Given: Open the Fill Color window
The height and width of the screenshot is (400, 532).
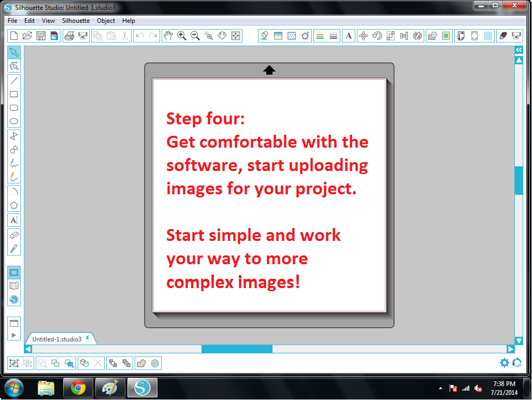Looking at the screenshot, I should click(x=265, y=36).
